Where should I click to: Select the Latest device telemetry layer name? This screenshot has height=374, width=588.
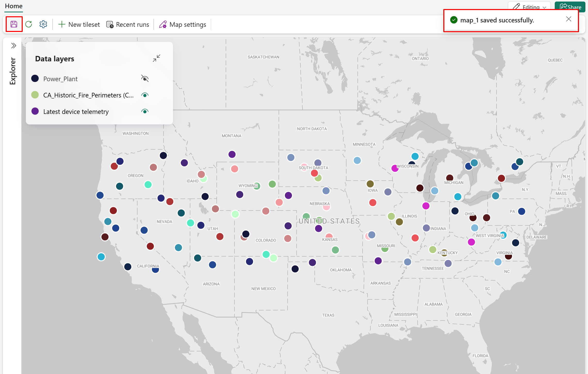pyautogui.click(x=76, y=112)
